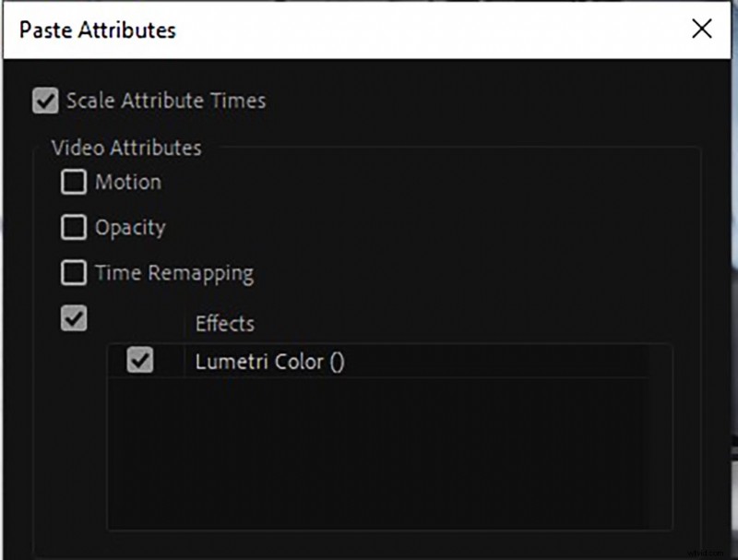Enable the Time Remapping checkbox

(x=74, y=273)
